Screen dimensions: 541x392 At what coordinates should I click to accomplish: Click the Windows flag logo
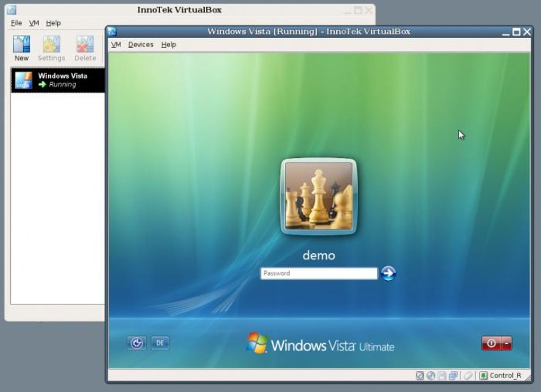[257, 343]
